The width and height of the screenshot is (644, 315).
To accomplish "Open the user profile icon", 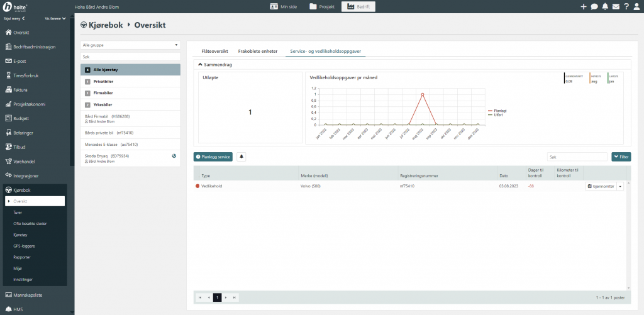I will tap(637, 6).
